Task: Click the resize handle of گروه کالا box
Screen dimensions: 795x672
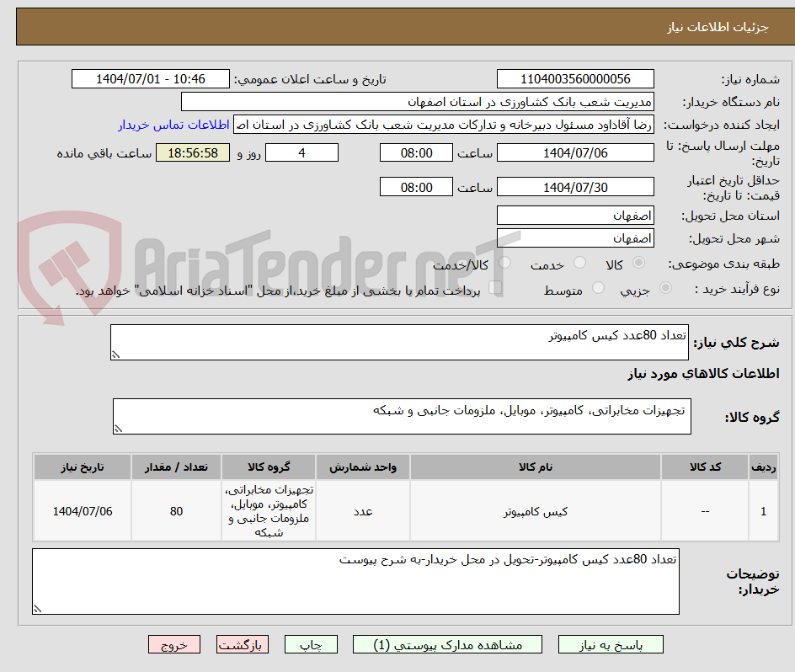Action: coord(119,428)
